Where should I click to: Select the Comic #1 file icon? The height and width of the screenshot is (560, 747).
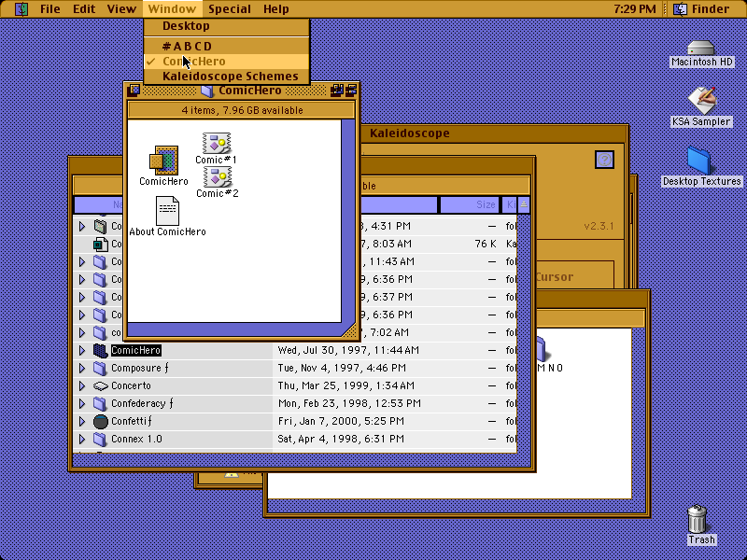[x=217, y=143]
